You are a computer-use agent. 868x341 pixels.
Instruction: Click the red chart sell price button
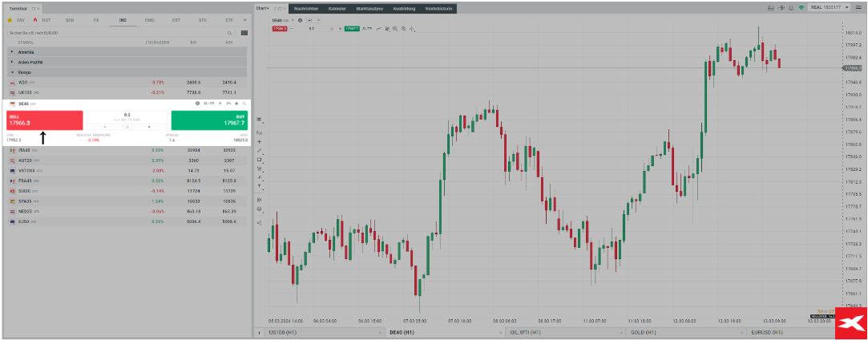click(280, 29)
